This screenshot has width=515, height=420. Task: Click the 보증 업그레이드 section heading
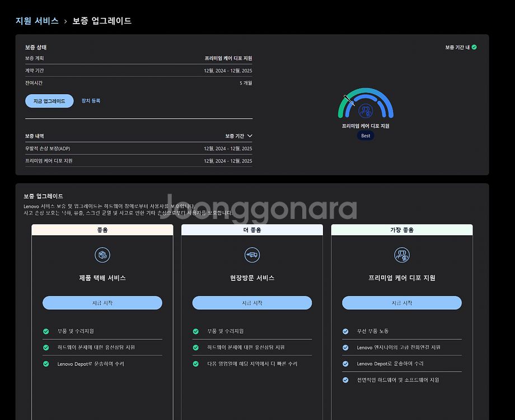(43, 196)
